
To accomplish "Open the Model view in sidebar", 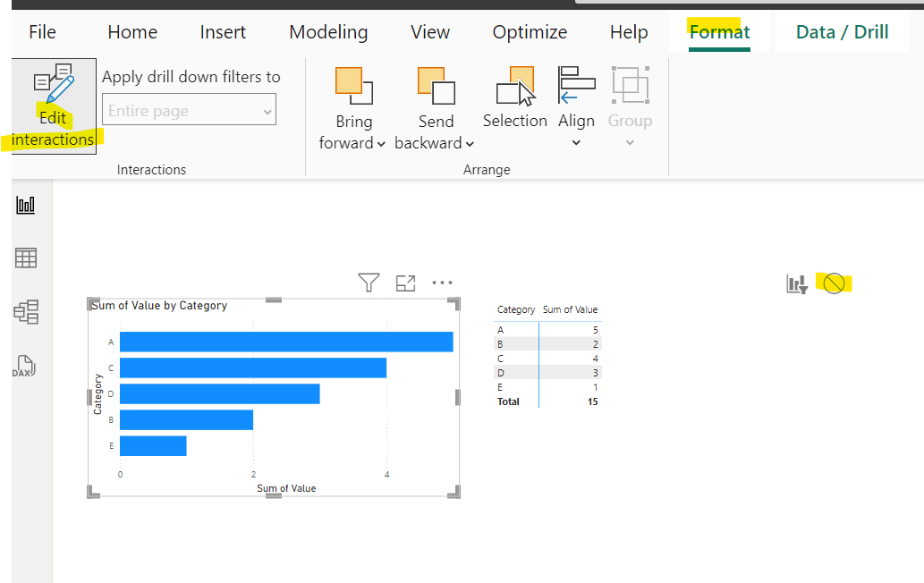I will pyautogui.click(x=26, y=311).
